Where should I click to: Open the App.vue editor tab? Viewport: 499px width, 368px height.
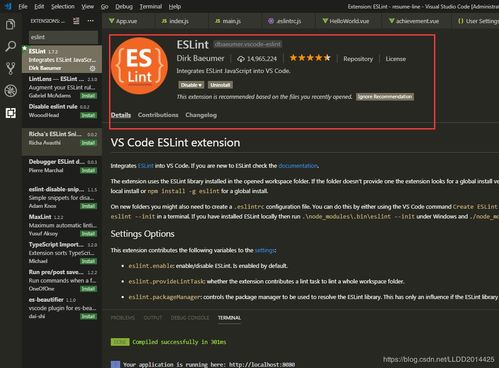(x=128, y=21)
